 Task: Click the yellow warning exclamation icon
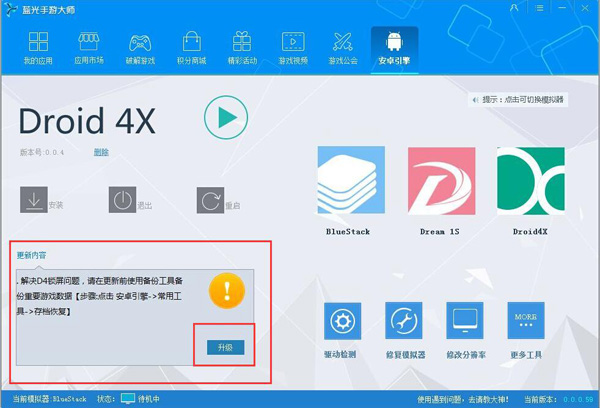coord(227,290)
